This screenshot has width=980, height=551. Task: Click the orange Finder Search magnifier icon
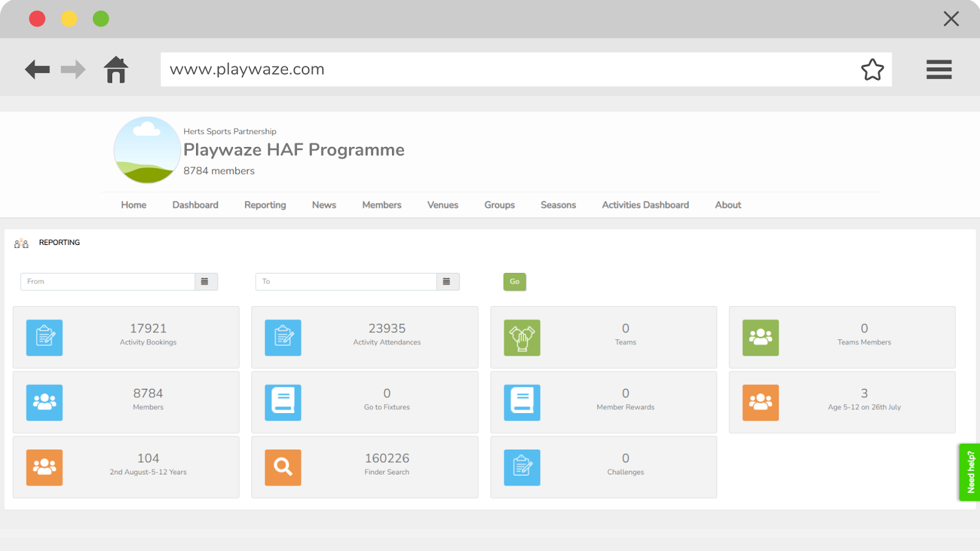(x=283, y=467)
